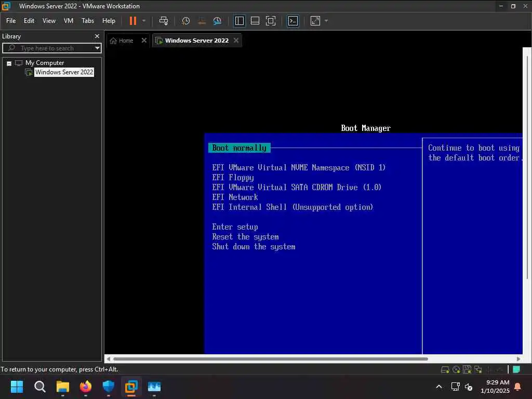Click the horizontal scrollbar of VM view
Screen dimensions: 532x399
[270, 359]
